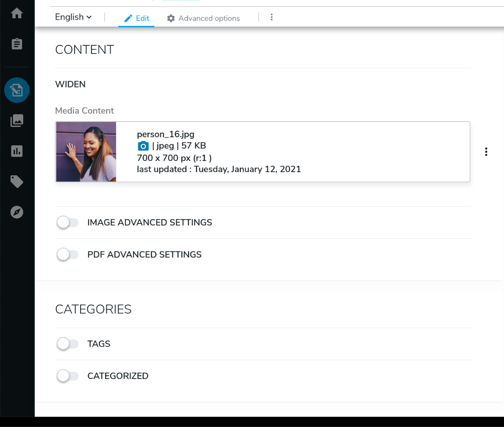This screenshot has width=504, height=427.
Task: Open the clipboard tasks icon in sidebar
Action: click(17, 44)
